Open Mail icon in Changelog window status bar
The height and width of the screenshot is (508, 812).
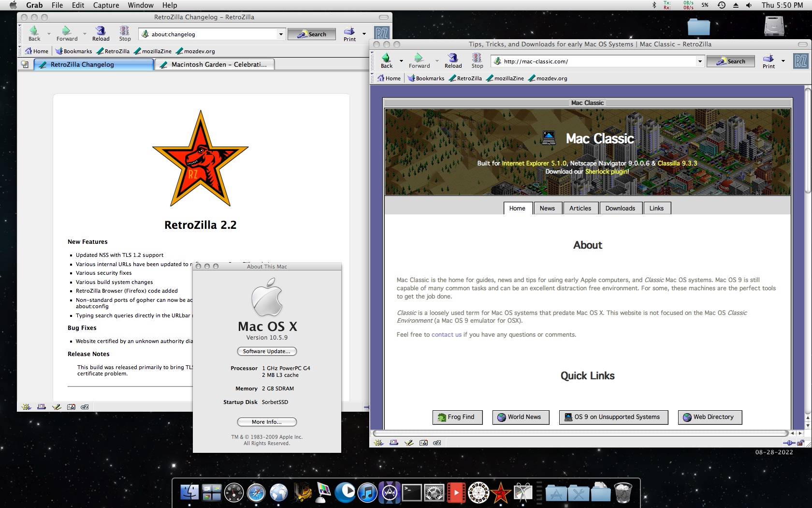pyautogui.click(x=42, y=407)
